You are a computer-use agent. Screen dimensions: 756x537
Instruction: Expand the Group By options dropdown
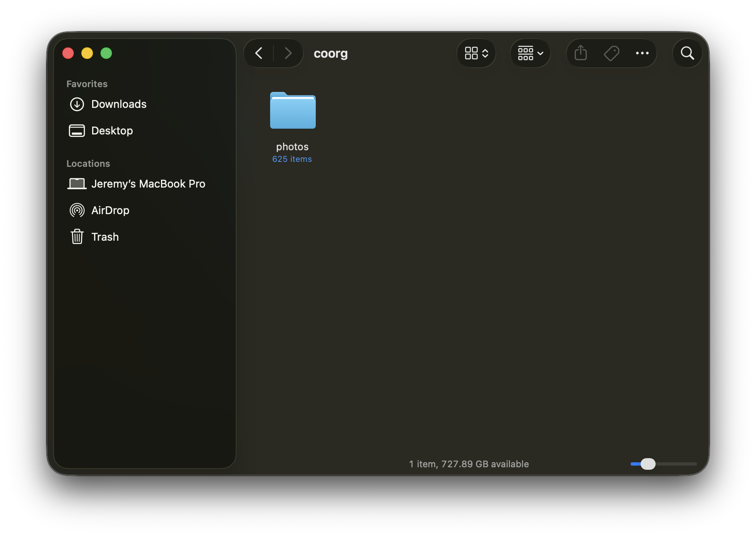pyautogui.click(x=530, y=53)
